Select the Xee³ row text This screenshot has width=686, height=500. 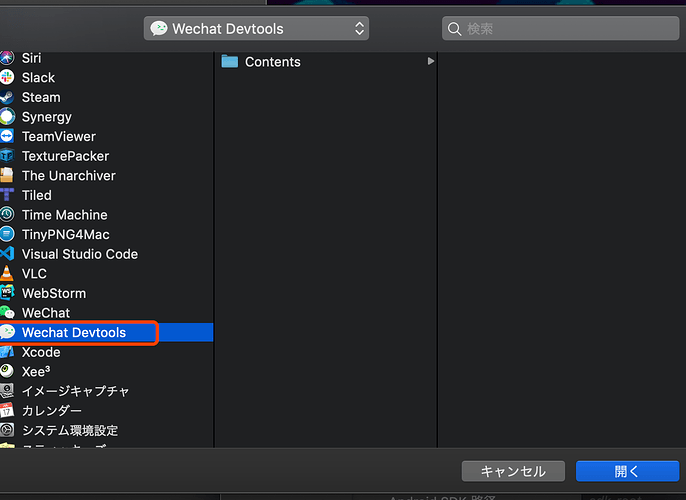point(36,371)
